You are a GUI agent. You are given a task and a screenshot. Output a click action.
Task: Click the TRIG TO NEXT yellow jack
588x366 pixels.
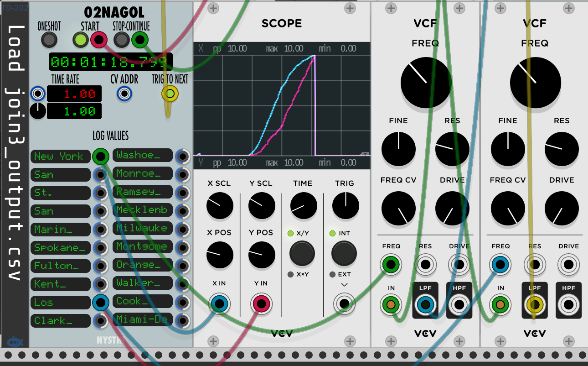click(170, 94)
